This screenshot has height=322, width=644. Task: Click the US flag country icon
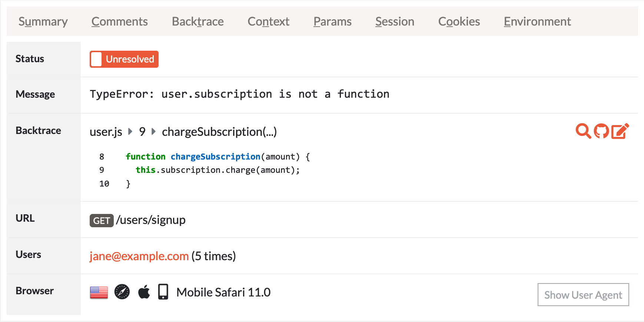click(x=99, y=292)
